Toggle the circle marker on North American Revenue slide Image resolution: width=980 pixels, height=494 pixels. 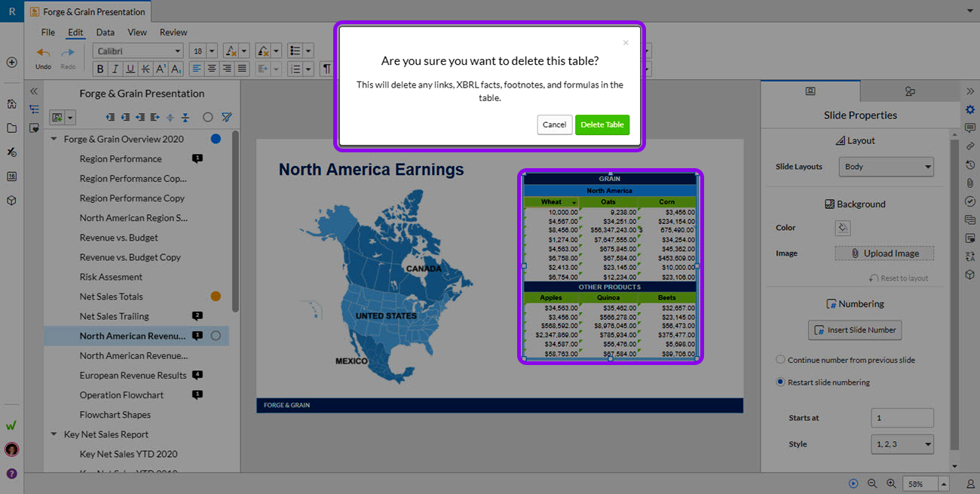[216, 336]
